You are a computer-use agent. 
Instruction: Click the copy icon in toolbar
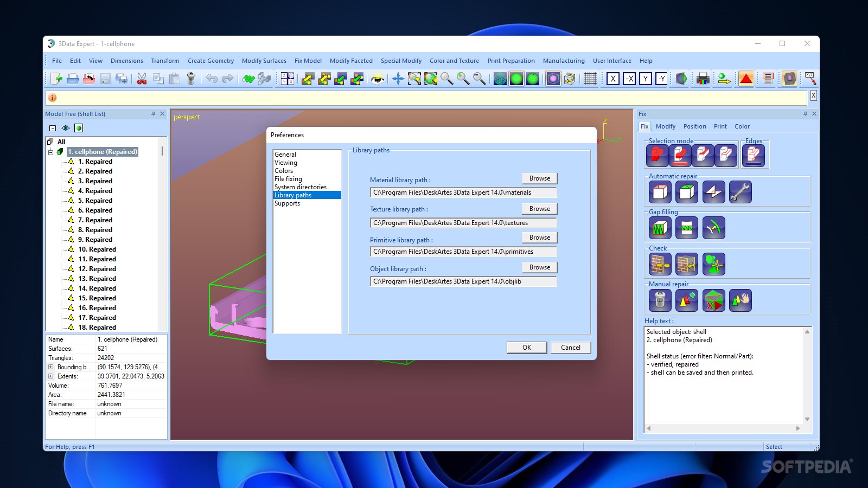pos(158,79)
